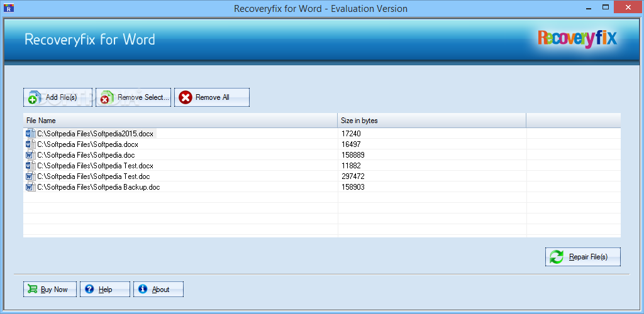Click the Word icon beside Softpedia Backup.doc

coord(31,187)
